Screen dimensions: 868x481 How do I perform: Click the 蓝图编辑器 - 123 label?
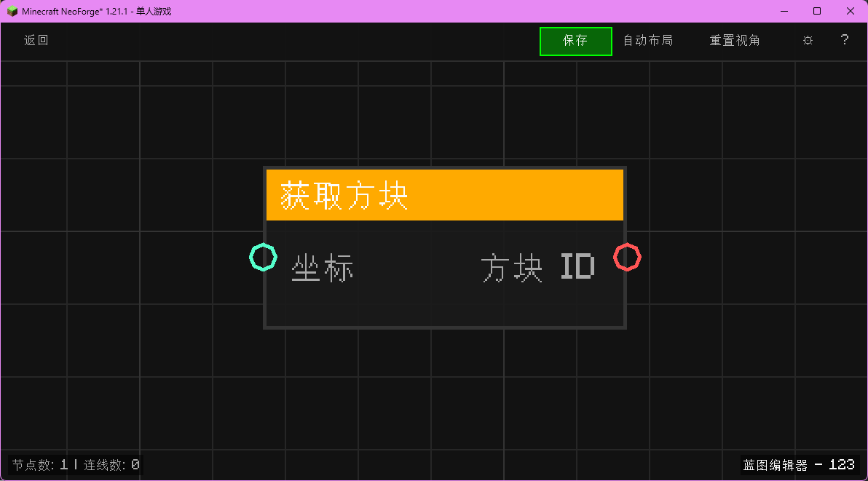coord(799,465)
